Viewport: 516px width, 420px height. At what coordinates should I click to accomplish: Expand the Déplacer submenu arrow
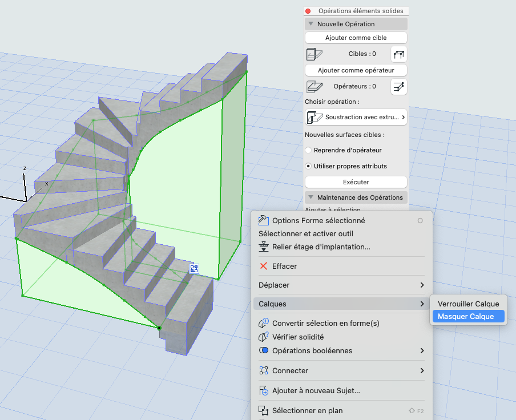422,285
